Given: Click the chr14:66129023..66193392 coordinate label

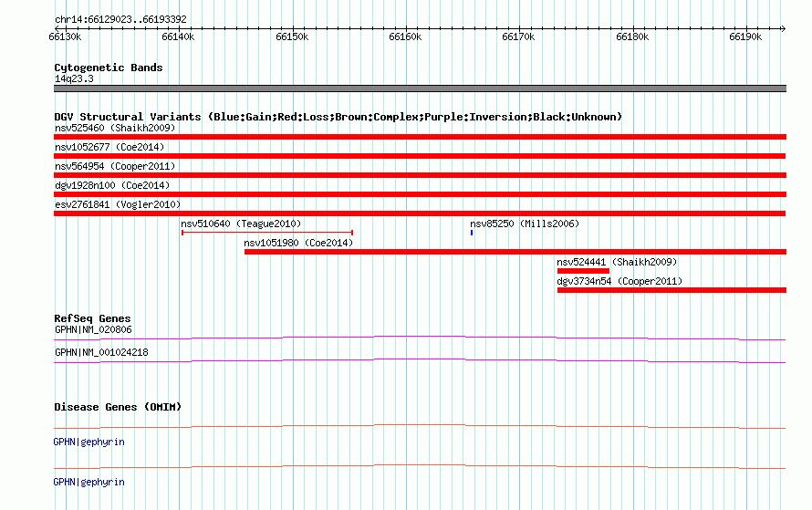Looking at the screenshot, I should [x=120, y=20].
